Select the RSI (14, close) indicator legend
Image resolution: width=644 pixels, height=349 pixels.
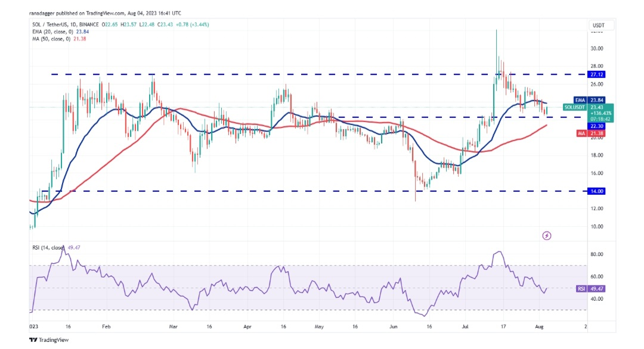(47, 247)
